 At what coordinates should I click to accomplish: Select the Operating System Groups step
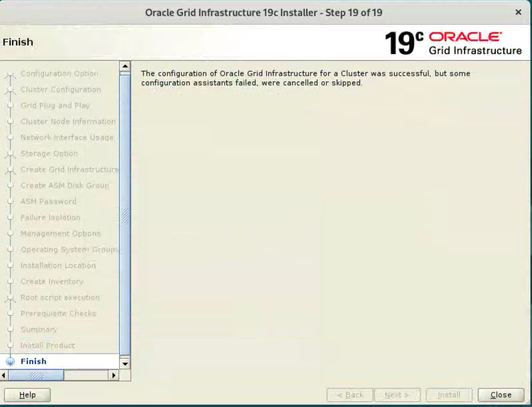[69, 249]
